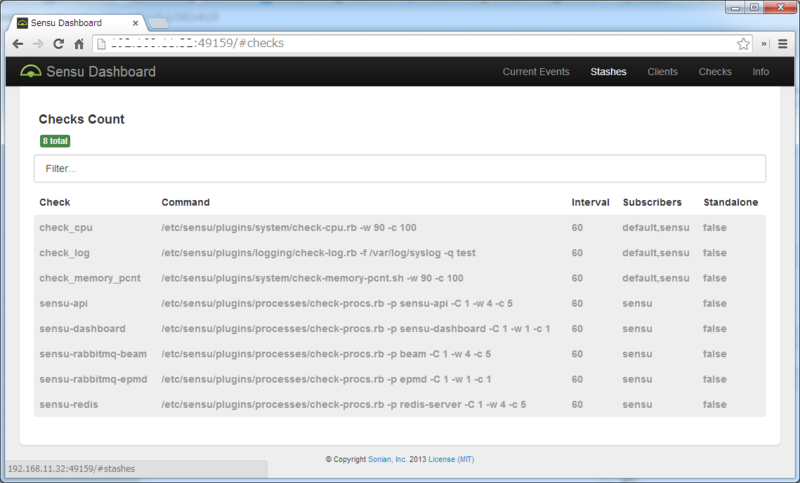Bookmark this page with star icon
The image size is (800, 483).
(743, 44)
